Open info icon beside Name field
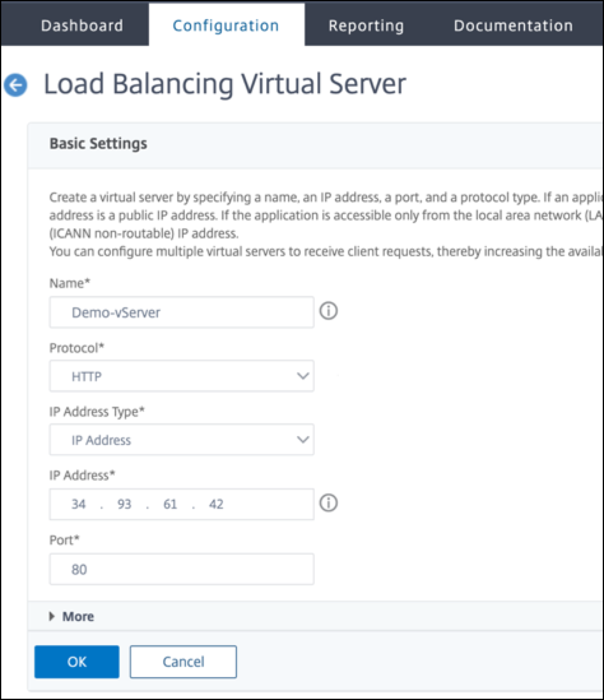The width and height of the screenshot is (604, 700). point(328,310)
